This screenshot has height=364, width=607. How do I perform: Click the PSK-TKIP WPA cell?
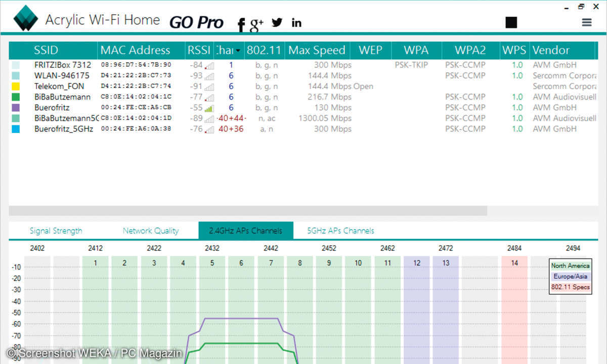click(x=412, y=65)
